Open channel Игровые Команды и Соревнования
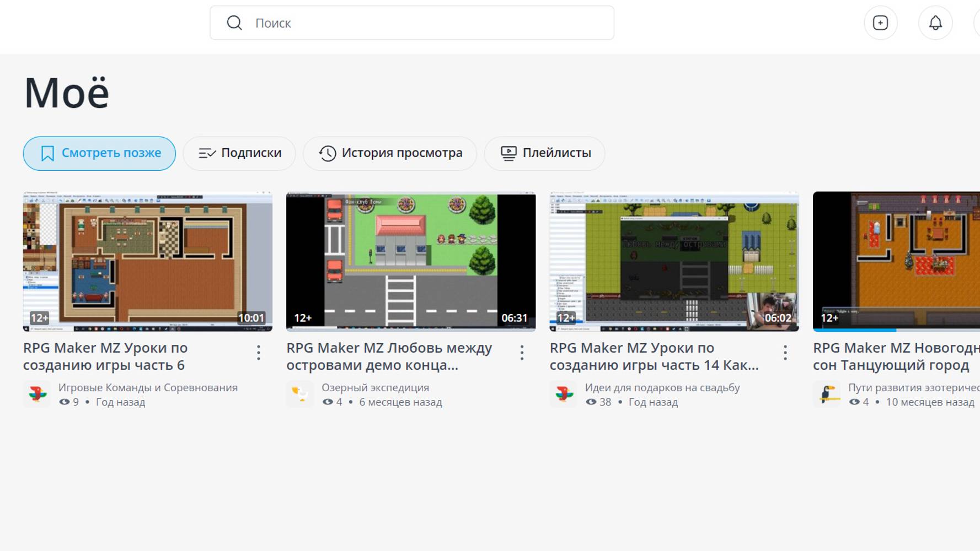Screen dimensions: 980x551 pos(148,388)
